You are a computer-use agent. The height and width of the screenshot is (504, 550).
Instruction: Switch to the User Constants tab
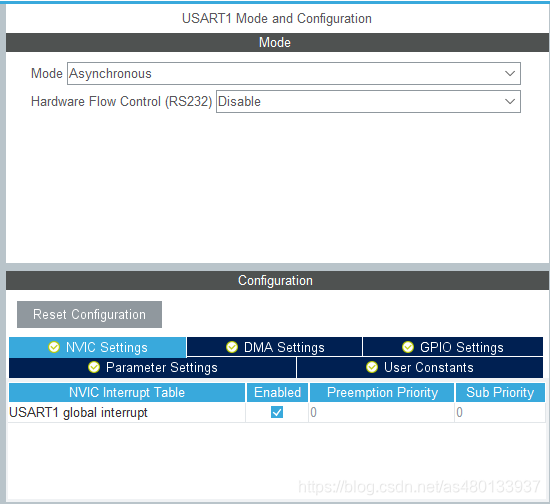coord(420,368)
